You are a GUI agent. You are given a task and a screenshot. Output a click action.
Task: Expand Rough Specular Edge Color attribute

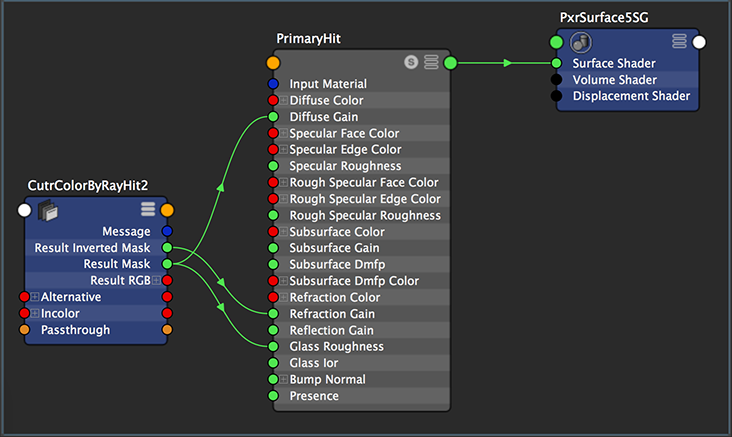[x=283, y=199]
